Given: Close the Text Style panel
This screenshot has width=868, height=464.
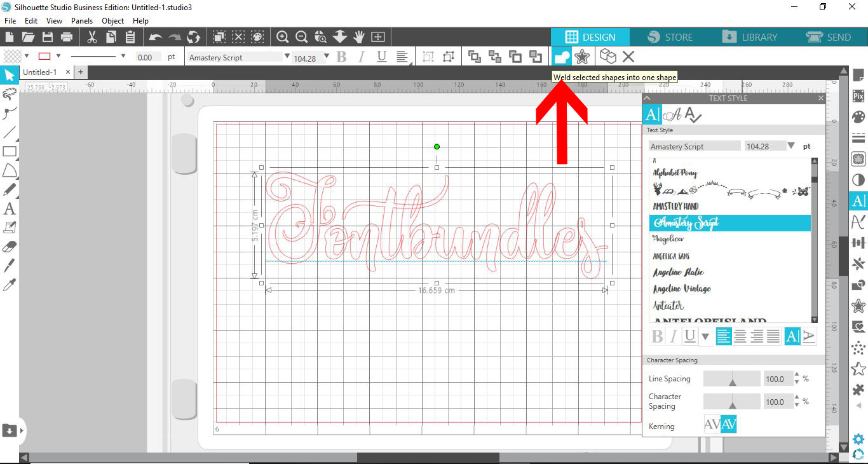Looking at the screenshot, I should click(x=820, y=99).
